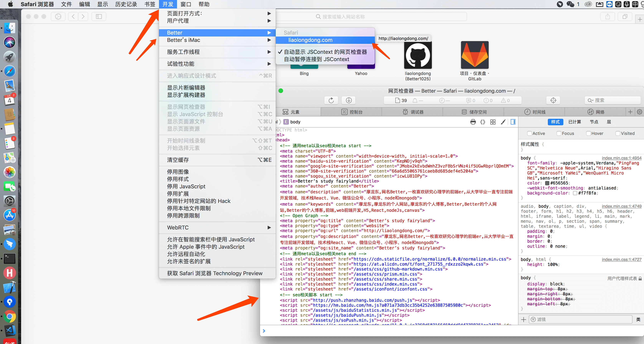This screenshot has height=344, width=644.
Task: Click the Web Inspector reload page icon
Action: (x=331, y=100)
